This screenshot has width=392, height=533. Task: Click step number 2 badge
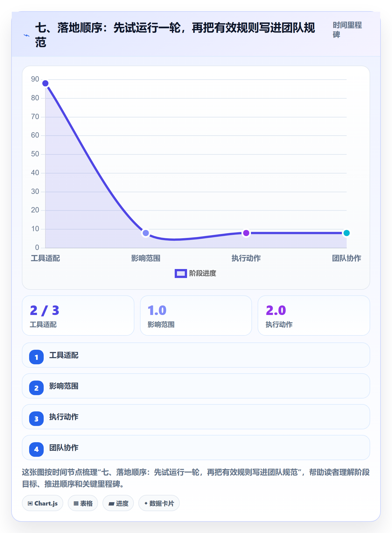36,388
